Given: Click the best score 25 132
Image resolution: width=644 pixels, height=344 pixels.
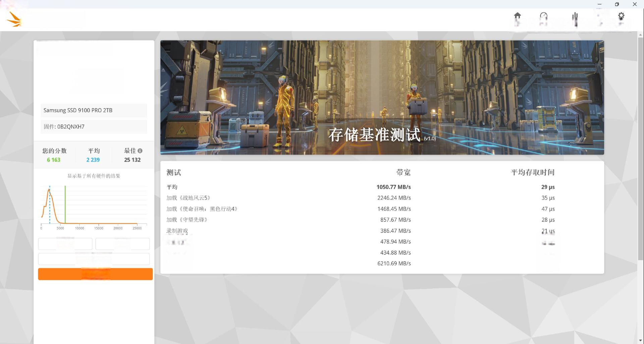Looking at the screenshot, I should [x=132, y=160].
